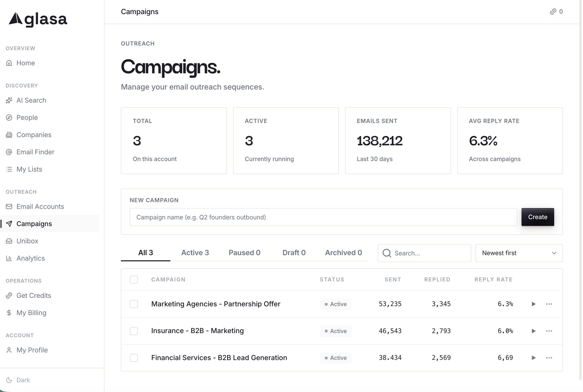
Task: Open the Home sidebar item
Action: click(x=50, y=63)
